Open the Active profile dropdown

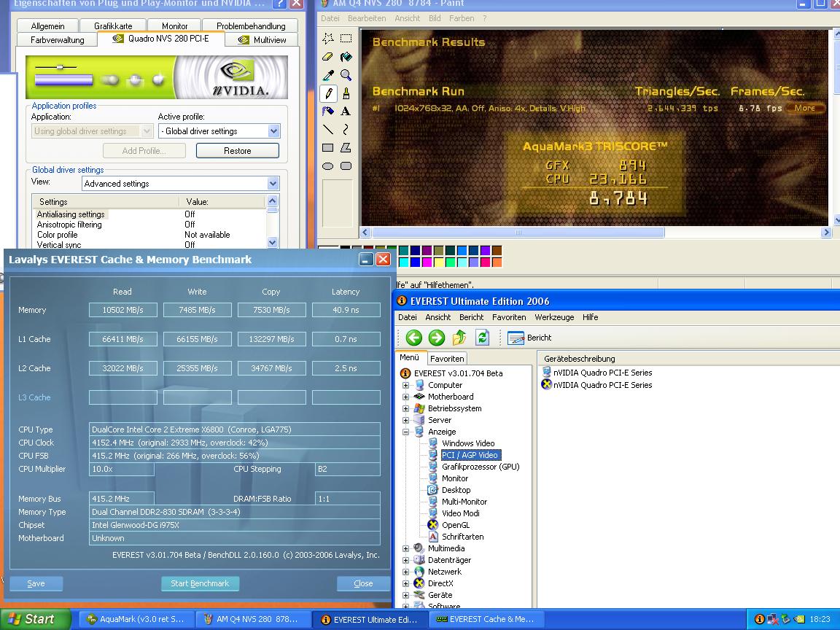pyautogui.click(x=273, y=131)
